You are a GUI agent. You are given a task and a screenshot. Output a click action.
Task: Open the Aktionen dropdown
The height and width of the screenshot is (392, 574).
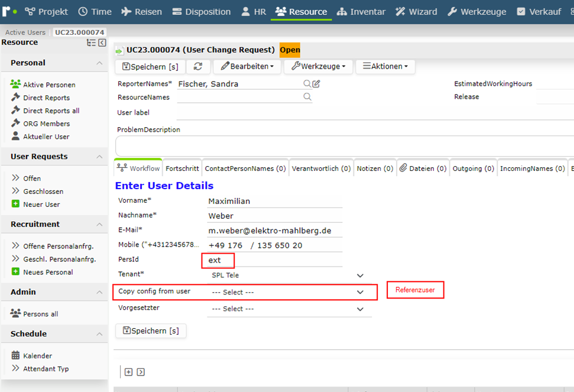click(x=385, y=67)
